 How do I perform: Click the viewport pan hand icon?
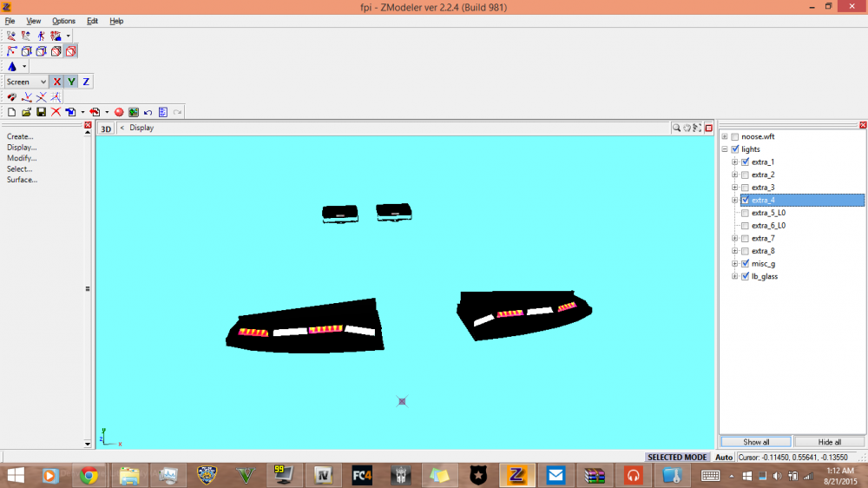point(687,128)
